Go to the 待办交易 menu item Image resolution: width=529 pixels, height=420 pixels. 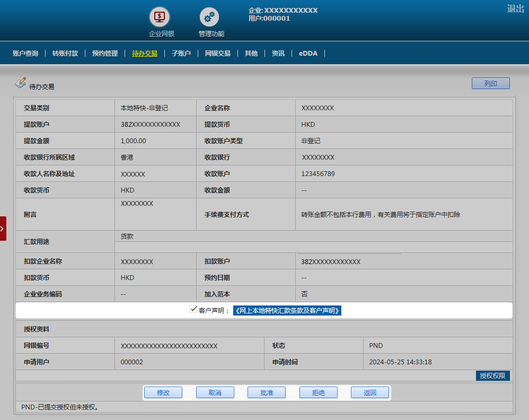145,54
